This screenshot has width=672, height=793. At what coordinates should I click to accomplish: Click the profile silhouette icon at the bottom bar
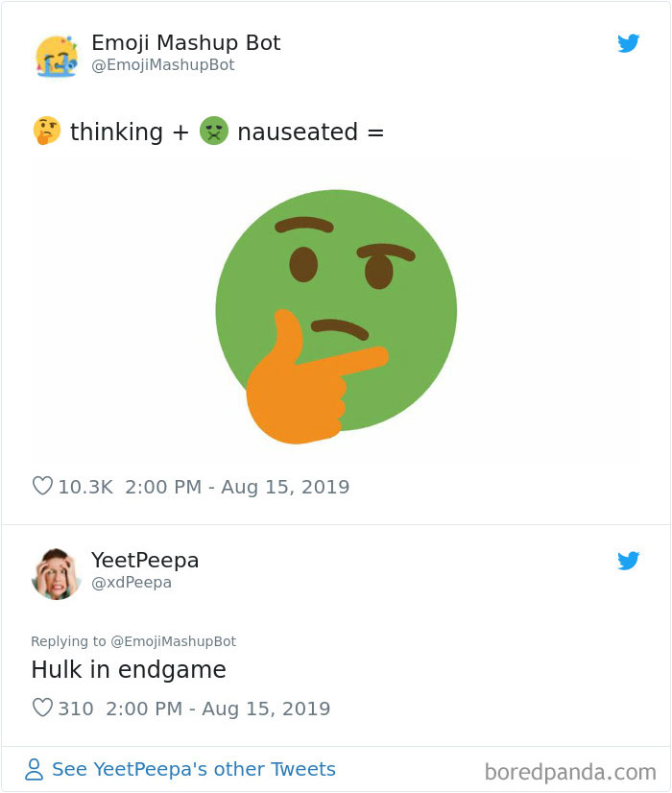(x=32, y=769)
